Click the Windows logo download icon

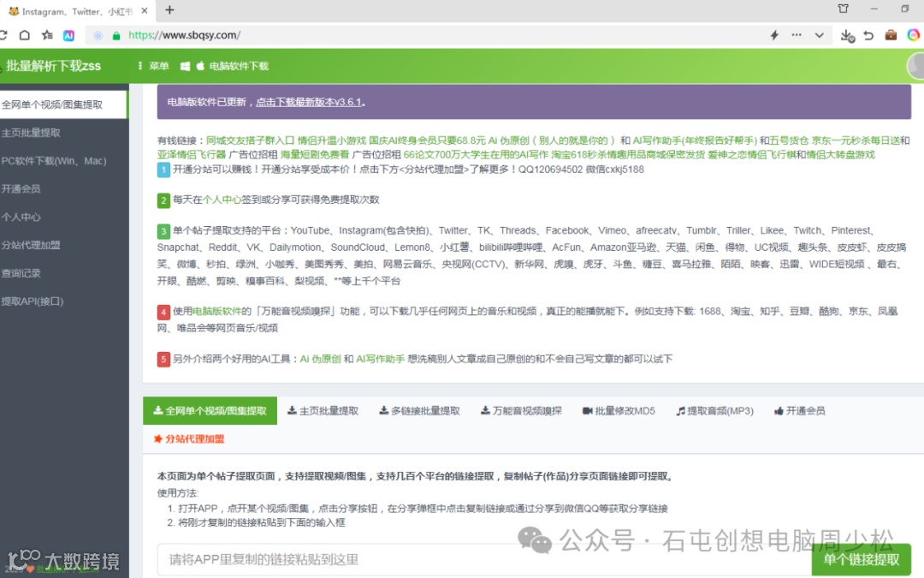(x=185, y=66)
